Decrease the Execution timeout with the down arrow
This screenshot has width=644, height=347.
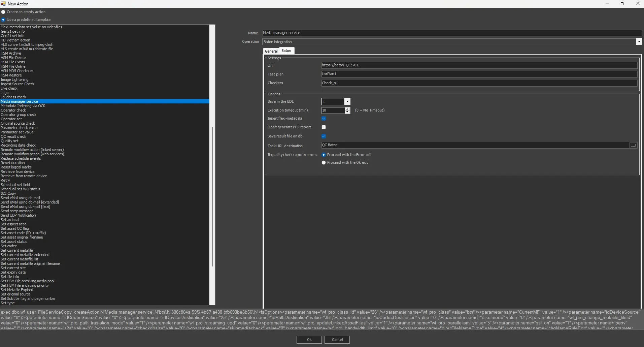[x=347, y=112]
